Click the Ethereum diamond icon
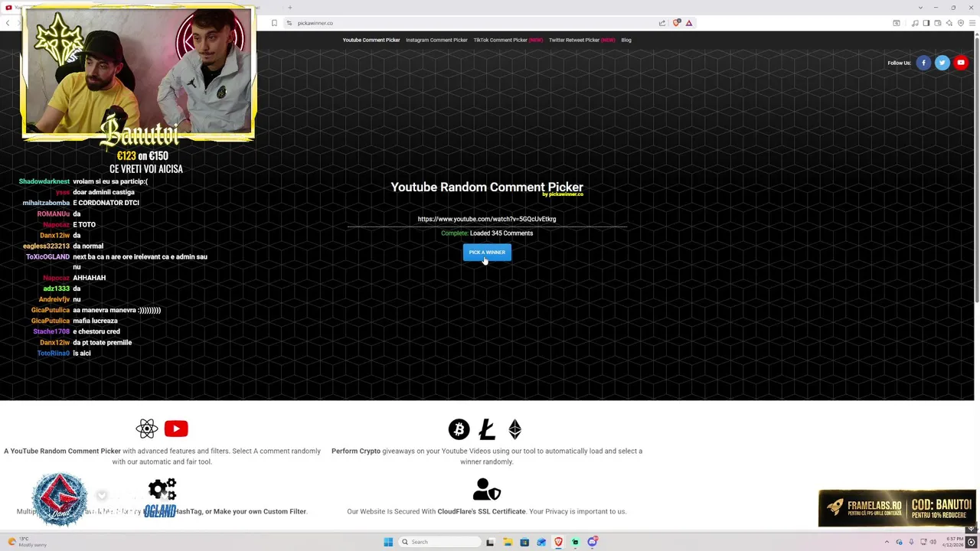This screenshot has width=980, height=551. pyautogui.click(x=514, y=429)
